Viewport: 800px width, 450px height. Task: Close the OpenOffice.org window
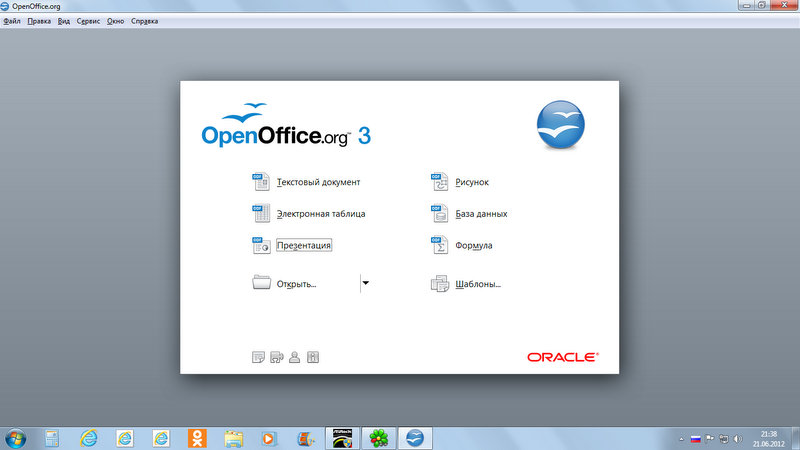tap(784, 5)
